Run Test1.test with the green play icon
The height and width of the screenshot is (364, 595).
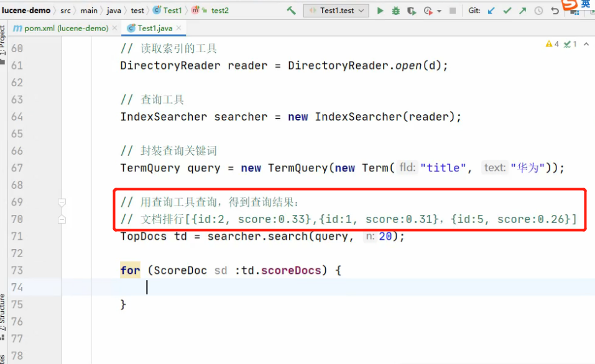[380, 11]
